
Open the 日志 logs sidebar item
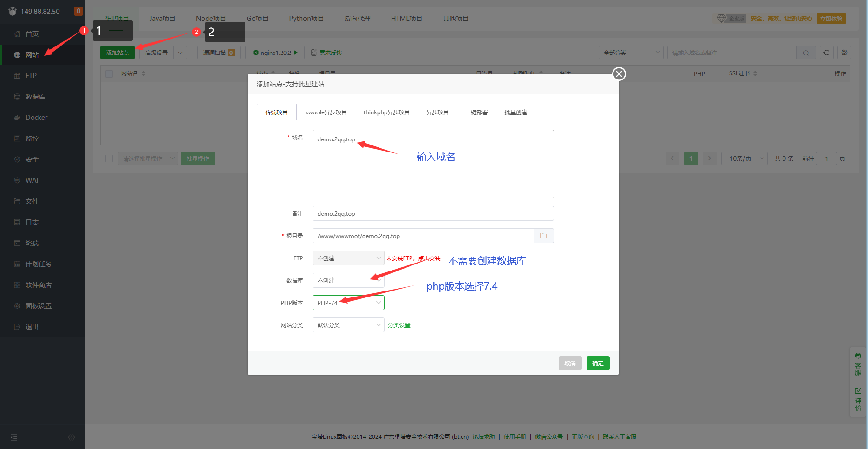pos(32,222)
